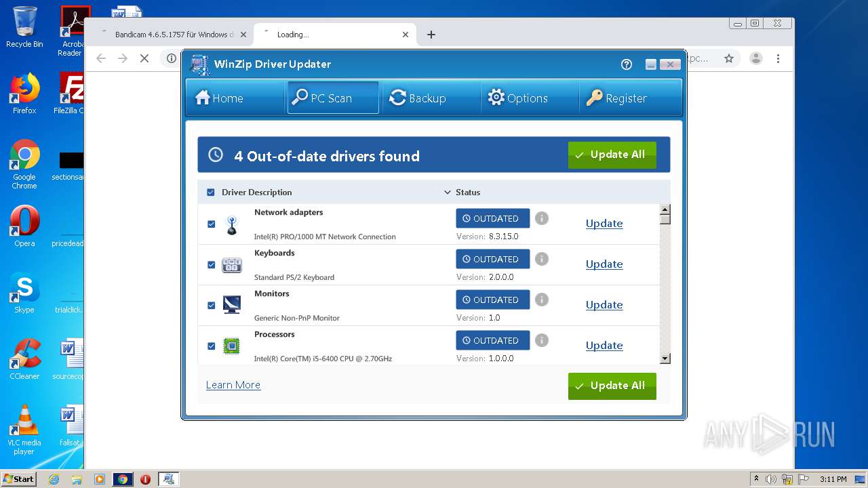Click the OUTDATED badge for Monitors

[x=493, y=300]
